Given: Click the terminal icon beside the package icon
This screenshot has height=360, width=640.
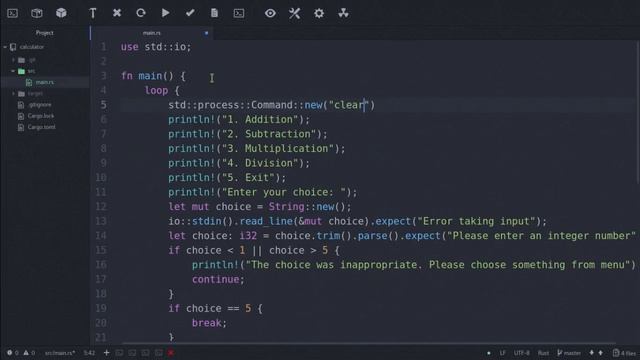Looking at the screenshot, I should tap(13, 13).
